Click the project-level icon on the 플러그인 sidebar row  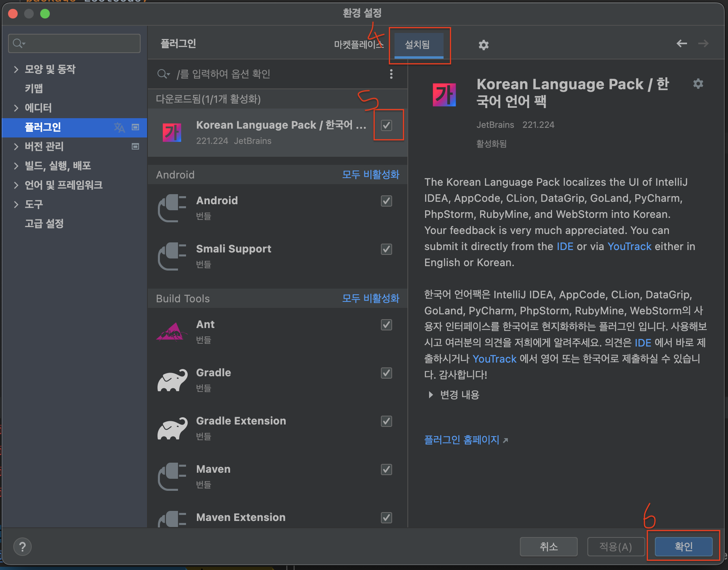pyautogui.click(x=135, y=127)
